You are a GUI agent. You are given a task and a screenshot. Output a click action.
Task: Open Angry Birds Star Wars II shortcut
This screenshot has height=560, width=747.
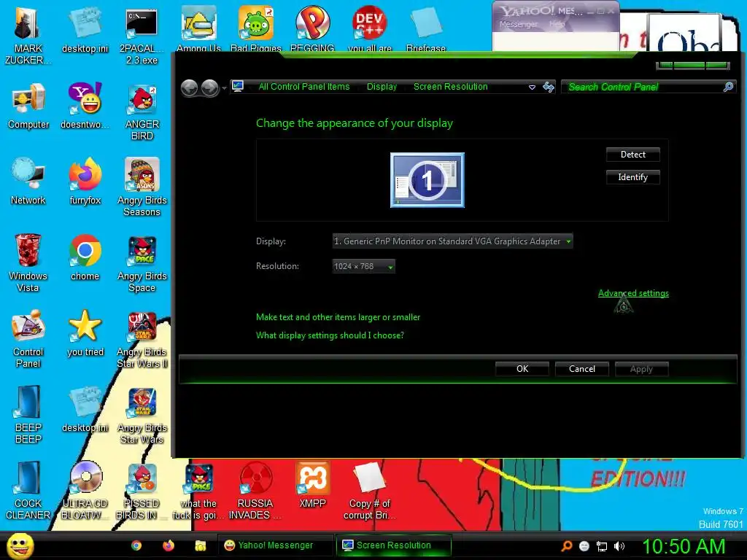[x=142, y=338]
